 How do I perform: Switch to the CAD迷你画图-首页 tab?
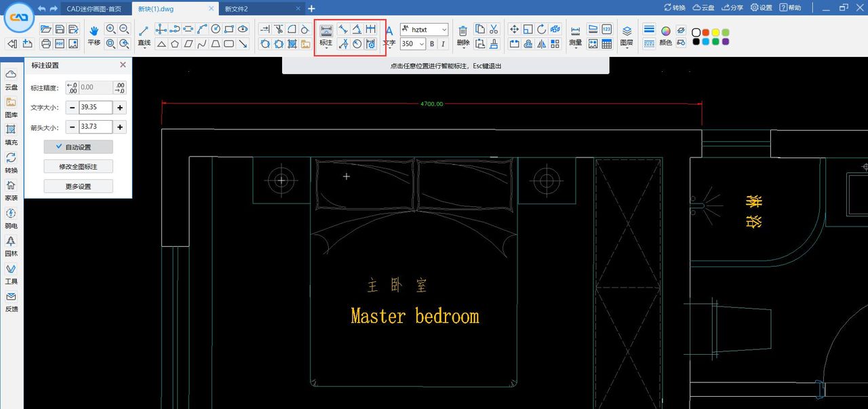(94, 9)
